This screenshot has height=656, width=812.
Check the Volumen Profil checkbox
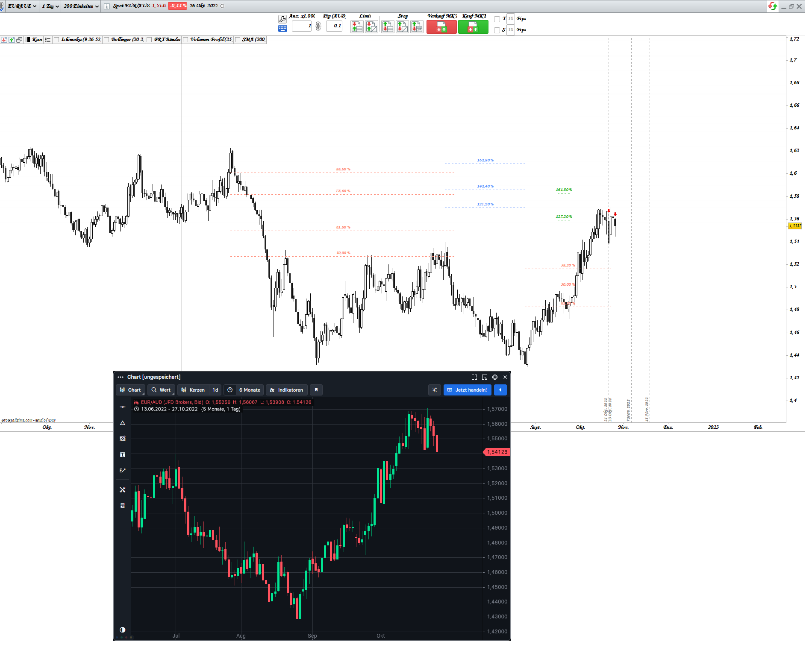[185, 40]
